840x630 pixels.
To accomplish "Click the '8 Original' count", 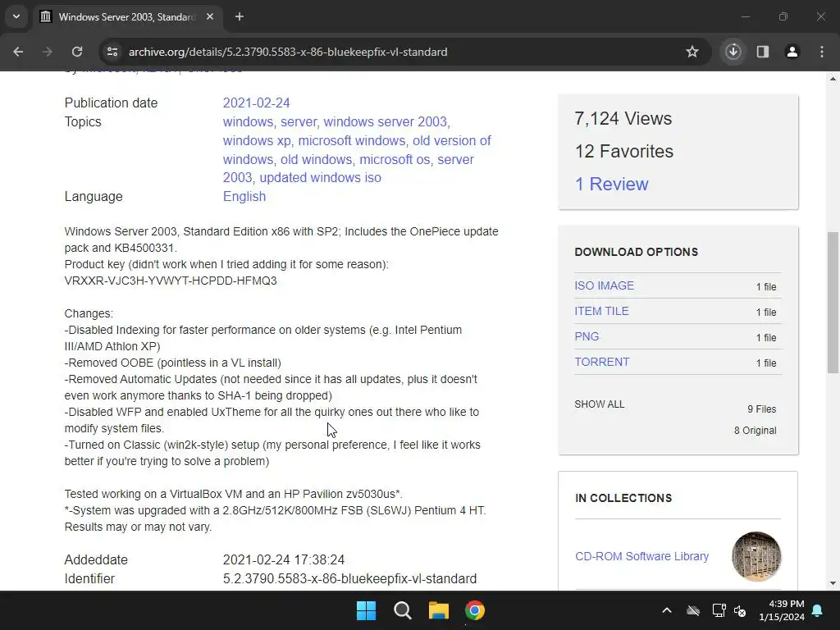I will [x=755, y=430].
